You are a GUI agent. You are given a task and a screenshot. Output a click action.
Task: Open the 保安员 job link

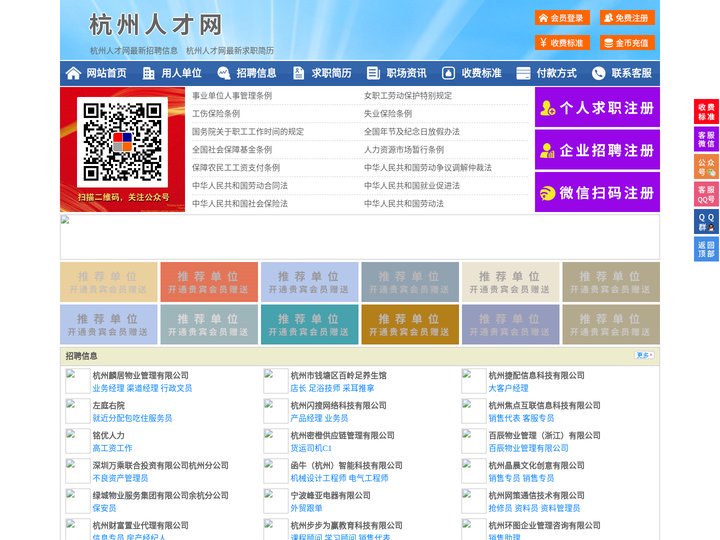(104, 508)
